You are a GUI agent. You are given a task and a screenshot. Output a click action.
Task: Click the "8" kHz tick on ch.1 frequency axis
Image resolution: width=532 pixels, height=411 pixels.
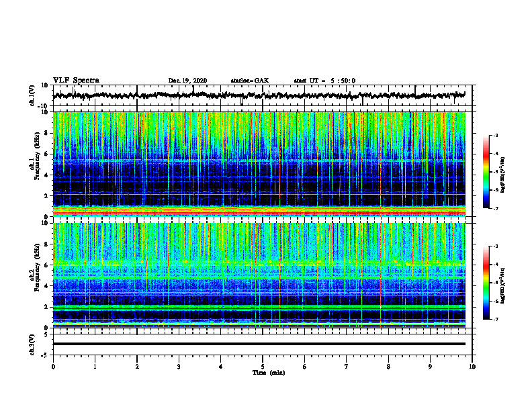click(x=46, y=133)
